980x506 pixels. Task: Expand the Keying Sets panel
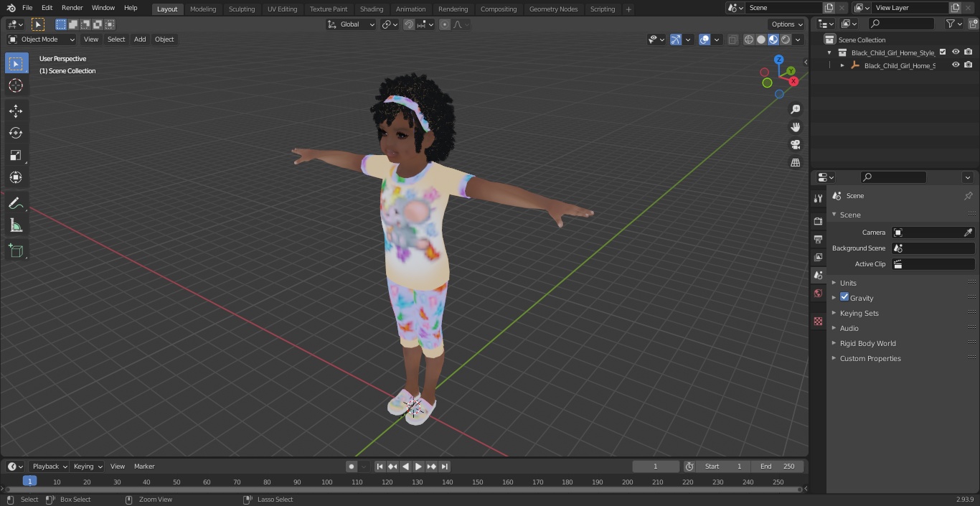click(859, 313)
